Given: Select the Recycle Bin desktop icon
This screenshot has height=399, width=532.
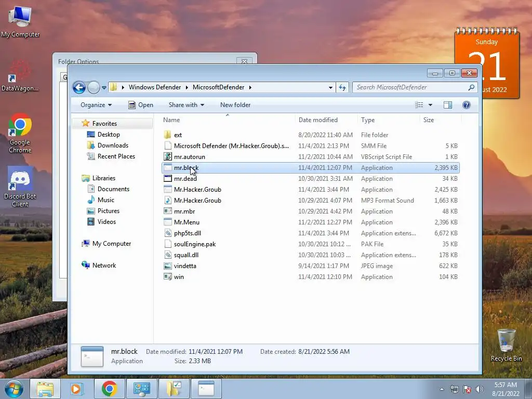Looking at the screenshot, I should [x=506, y=345].
